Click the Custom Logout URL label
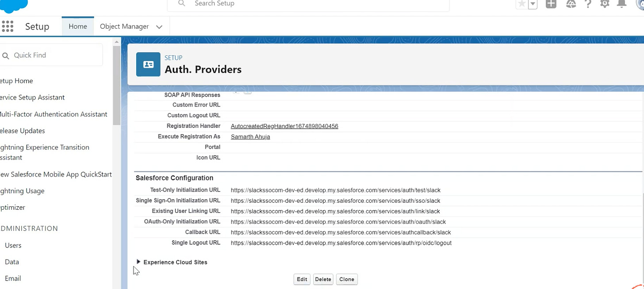This screenshot has height=289, width=644. tap(194, 116)
